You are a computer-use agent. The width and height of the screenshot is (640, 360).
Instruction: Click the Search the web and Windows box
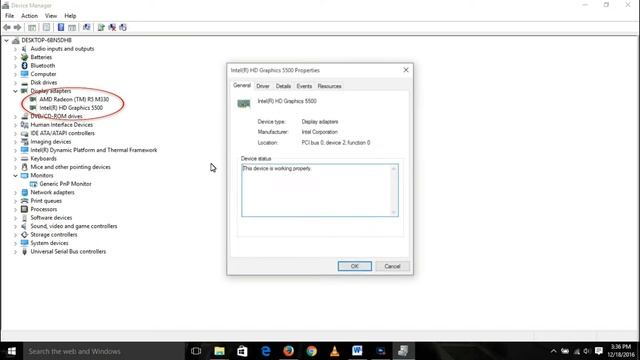point(104,351)
